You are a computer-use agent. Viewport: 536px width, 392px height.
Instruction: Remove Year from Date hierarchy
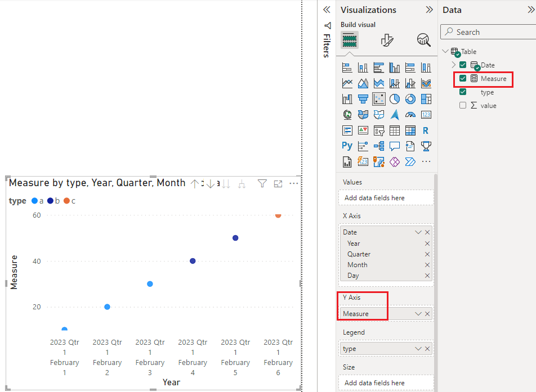click(x=427, y=244)
